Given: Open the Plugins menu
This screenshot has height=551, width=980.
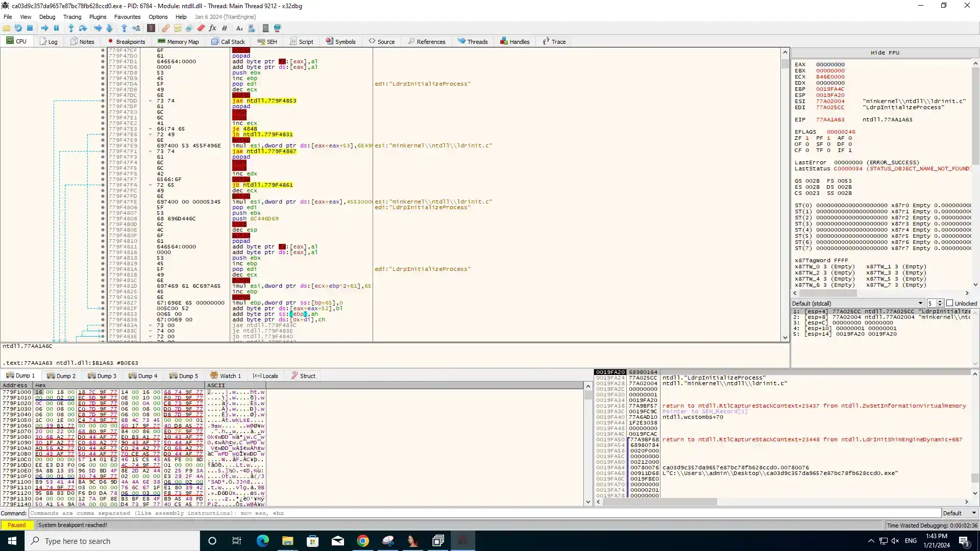Looking at the screenshot, I should (97, 17).
